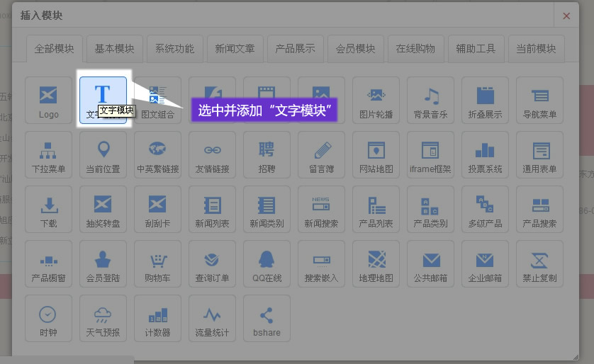
Task: Close the 插入模块 dialog
Action: click(x=566, y=16)
